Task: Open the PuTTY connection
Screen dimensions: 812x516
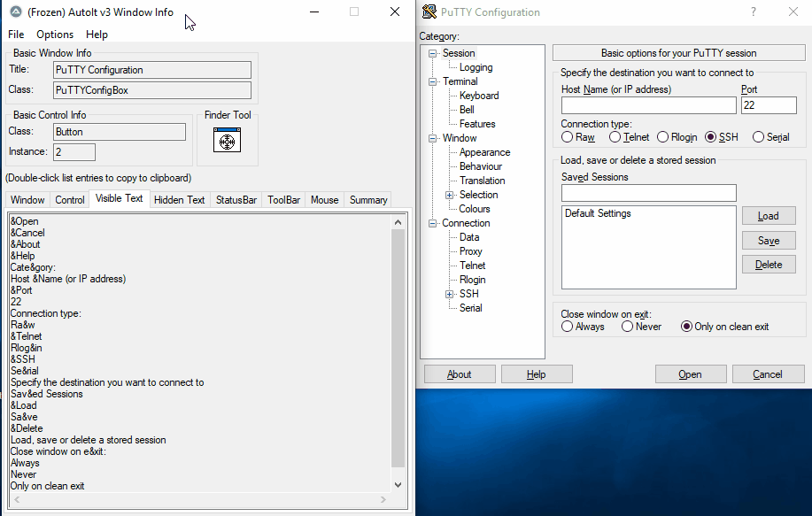Action: (x=690, y=374)
